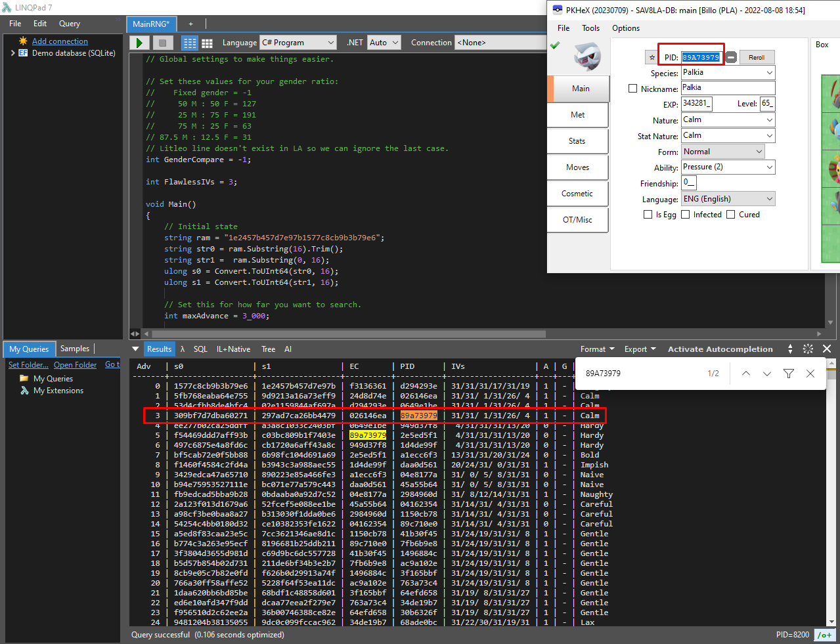
Task: Click the results panel up/down arrows icon
Action: 790,349
